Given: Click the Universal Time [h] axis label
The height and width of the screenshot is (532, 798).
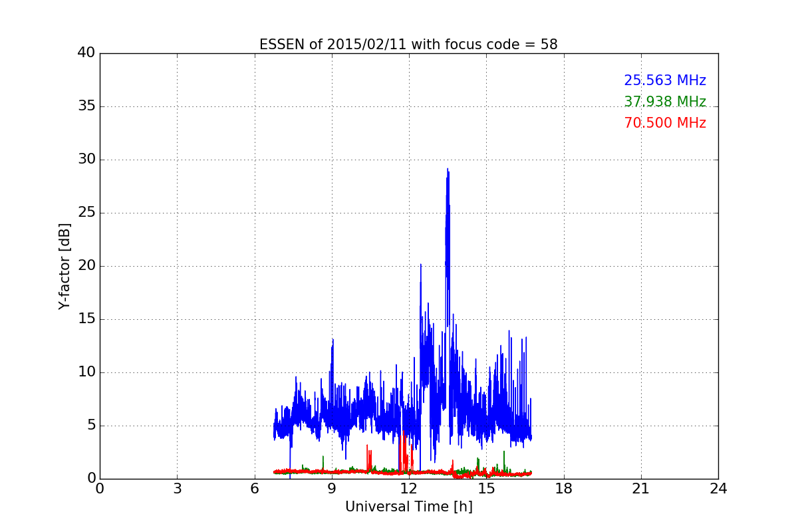Looking at the screenshot, I should click(x=409, y=507).
